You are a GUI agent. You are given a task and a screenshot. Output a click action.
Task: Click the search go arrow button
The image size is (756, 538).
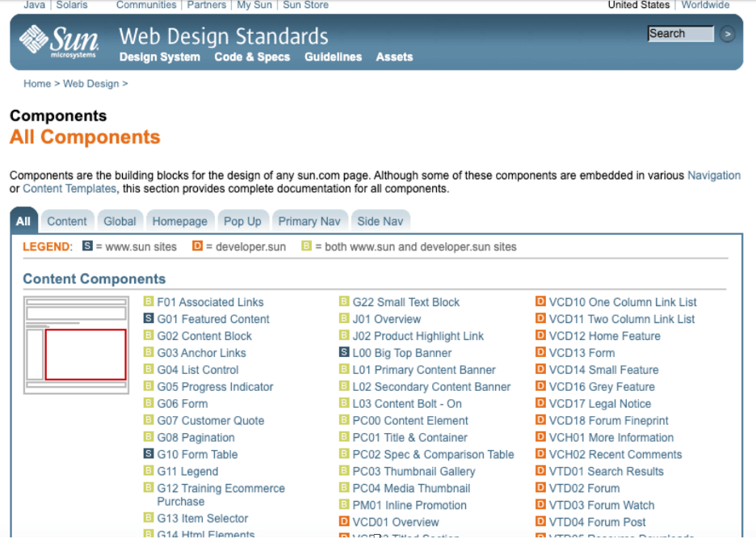click(x=727, y=34)
